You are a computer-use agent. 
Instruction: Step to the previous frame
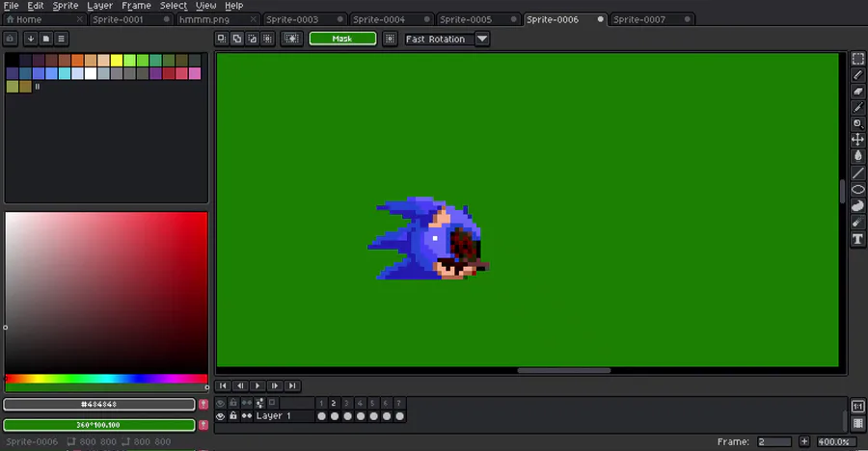click(x=240, y=385)
